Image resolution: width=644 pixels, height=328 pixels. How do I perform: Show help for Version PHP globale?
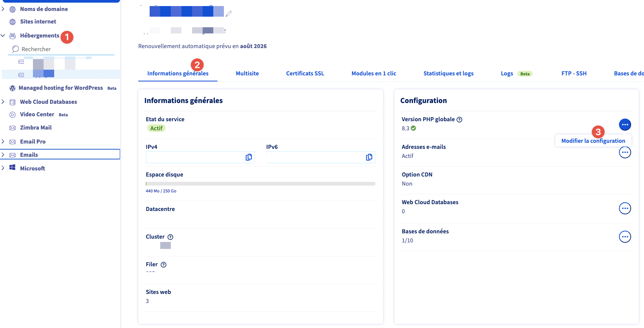(460, 120)
